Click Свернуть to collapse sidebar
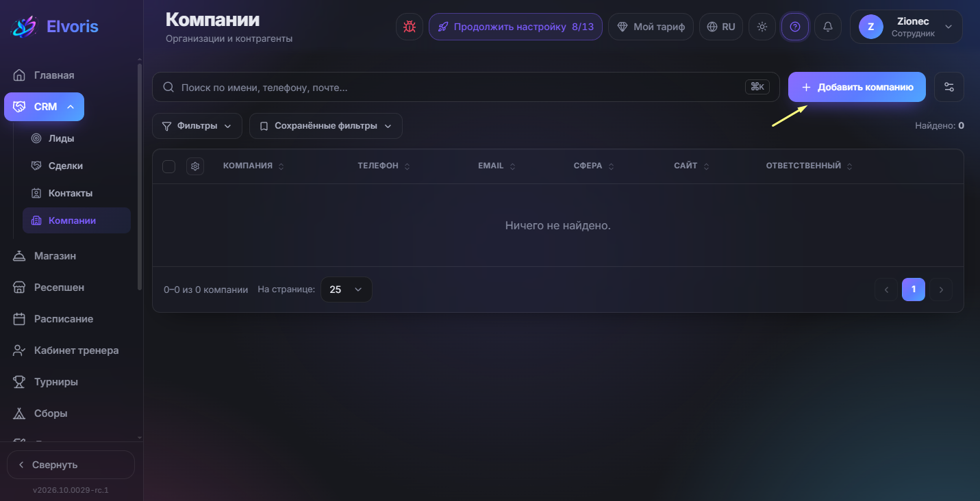The width and height of the screenshot is (980, 501). click(x=71, y=465)
